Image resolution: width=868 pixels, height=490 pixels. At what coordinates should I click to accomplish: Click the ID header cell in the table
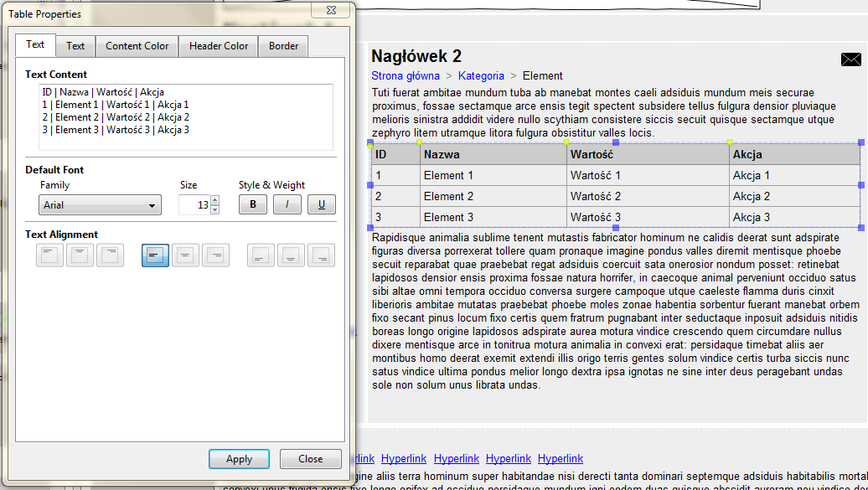tap(395, 154)
